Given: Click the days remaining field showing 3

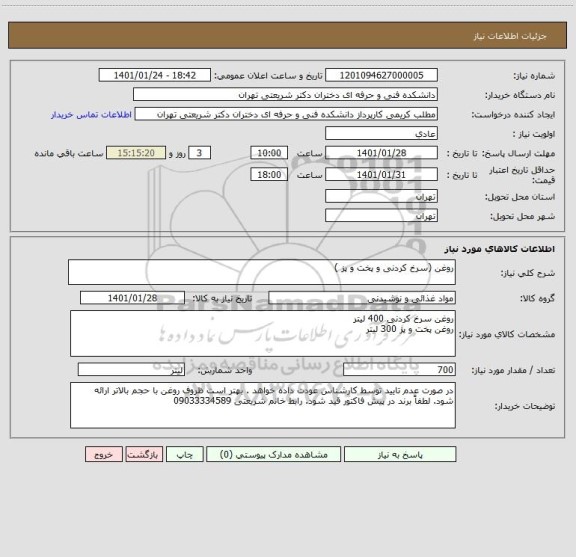Looking at the screenshot, I should tap(199, 153).
